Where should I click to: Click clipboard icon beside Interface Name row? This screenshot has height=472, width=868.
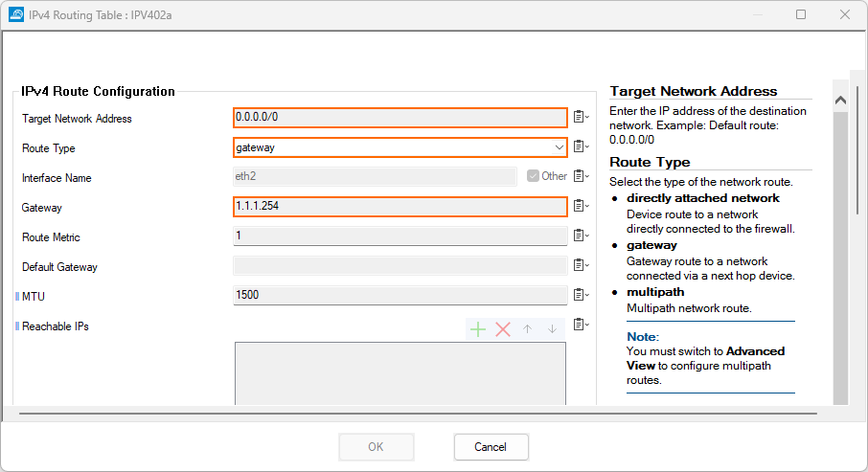(x=581, y=176)
